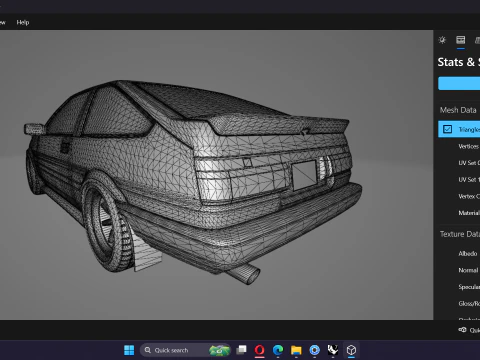
Task: Select the Specular texture view
Action: (469, 287)
